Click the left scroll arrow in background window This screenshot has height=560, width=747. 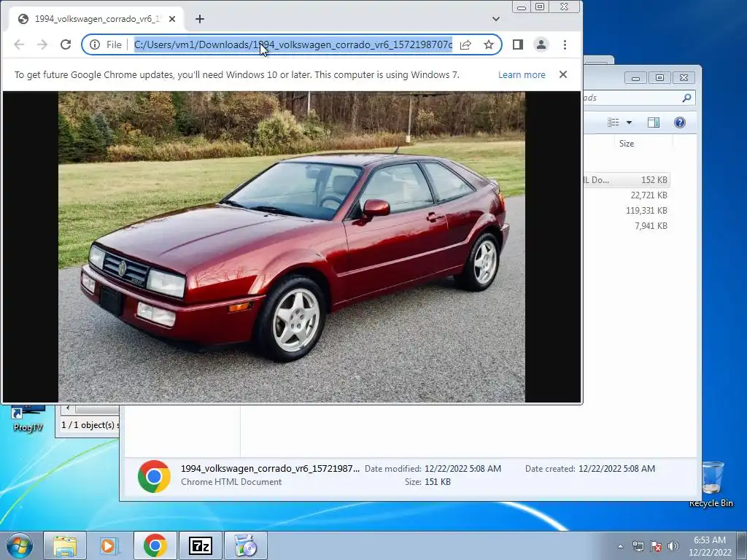[68, 408]
